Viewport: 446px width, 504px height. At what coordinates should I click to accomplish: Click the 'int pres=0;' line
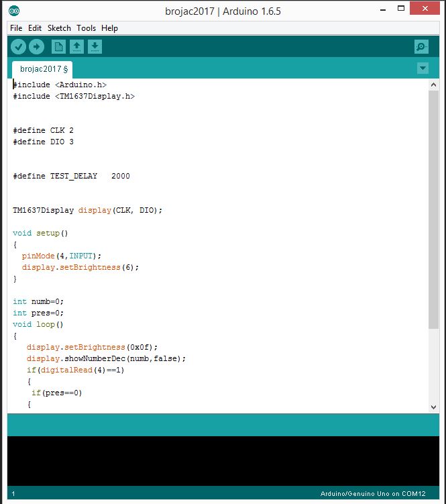point(38,313)
